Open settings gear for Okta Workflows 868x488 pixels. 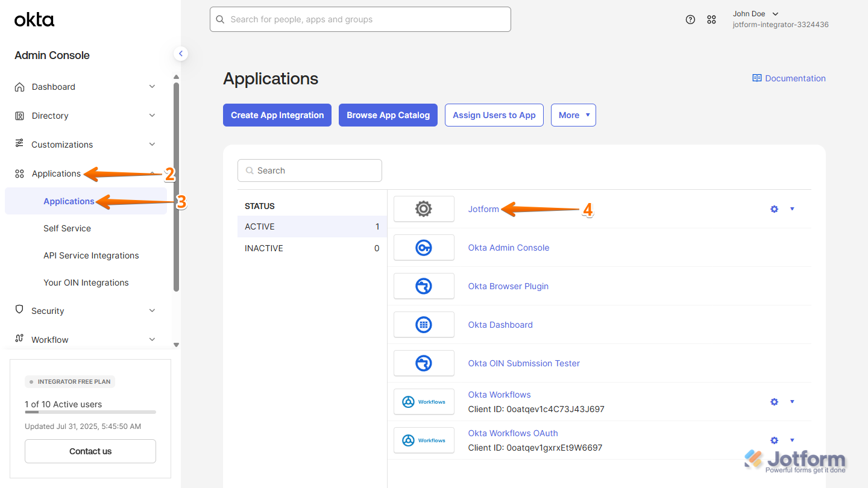coord(775,402)
